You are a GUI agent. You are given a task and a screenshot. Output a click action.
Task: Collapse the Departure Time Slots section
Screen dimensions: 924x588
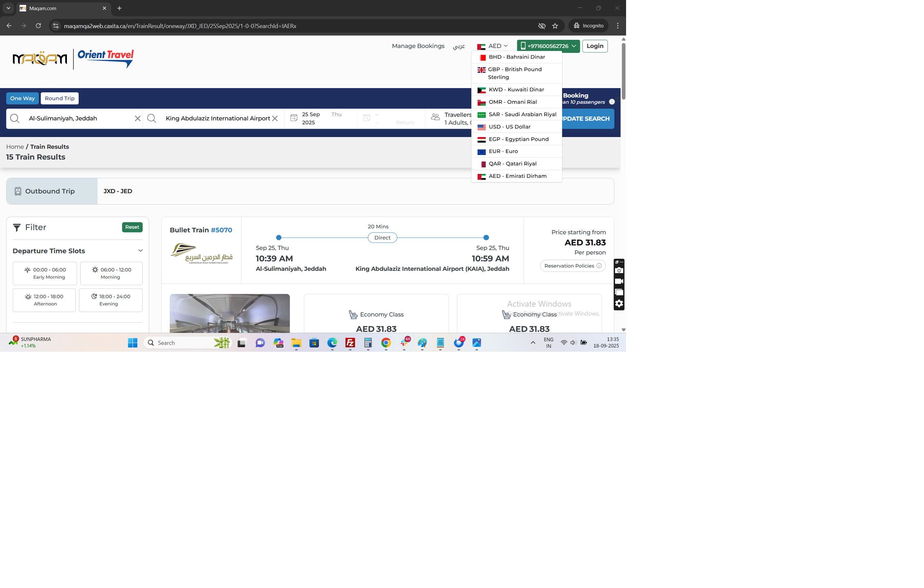click(140, 251)
